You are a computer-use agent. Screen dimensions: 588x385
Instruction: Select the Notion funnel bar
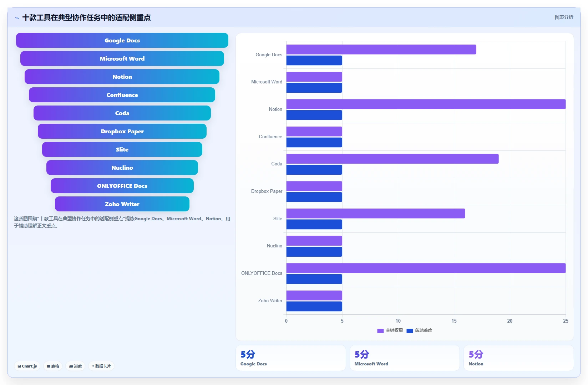(x=122, y=77)
